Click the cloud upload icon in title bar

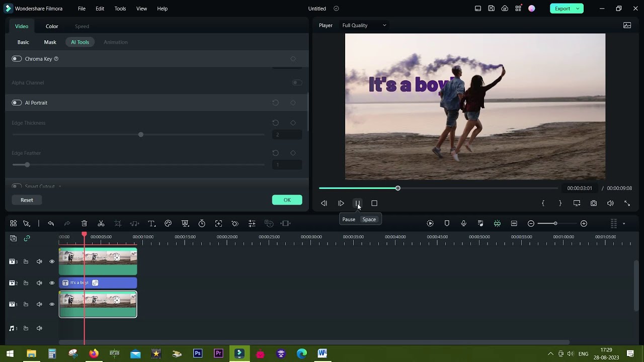(505, 9)
